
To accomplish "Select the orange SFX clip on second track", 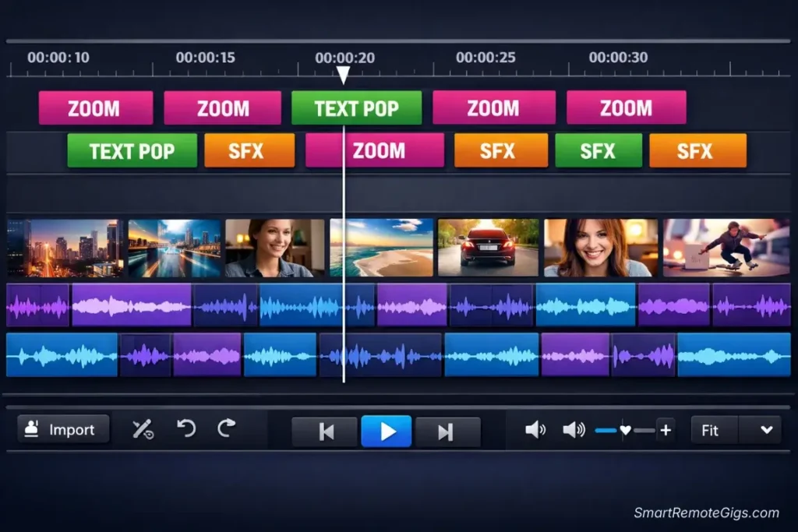I will (x=249, y=150).
